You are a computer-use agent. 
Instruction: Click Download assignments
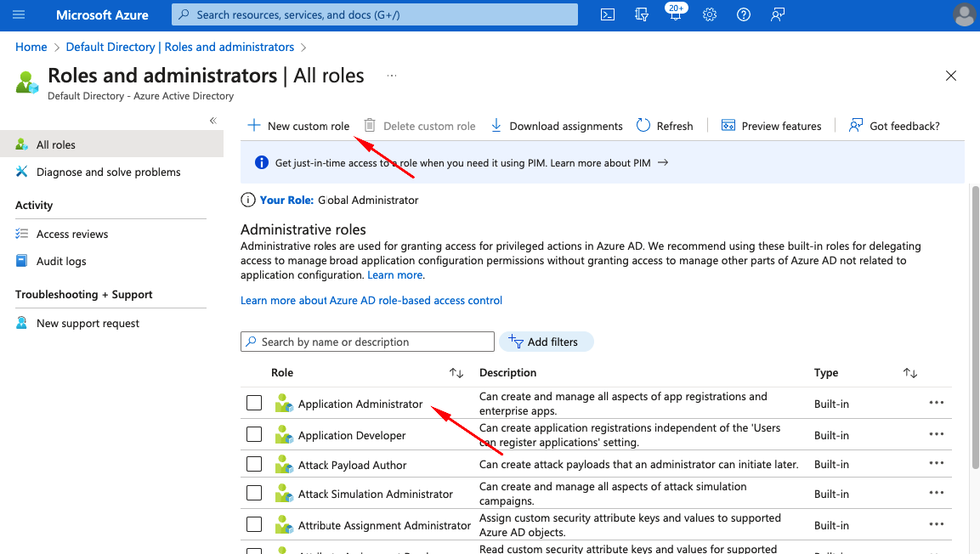[556, 126]
